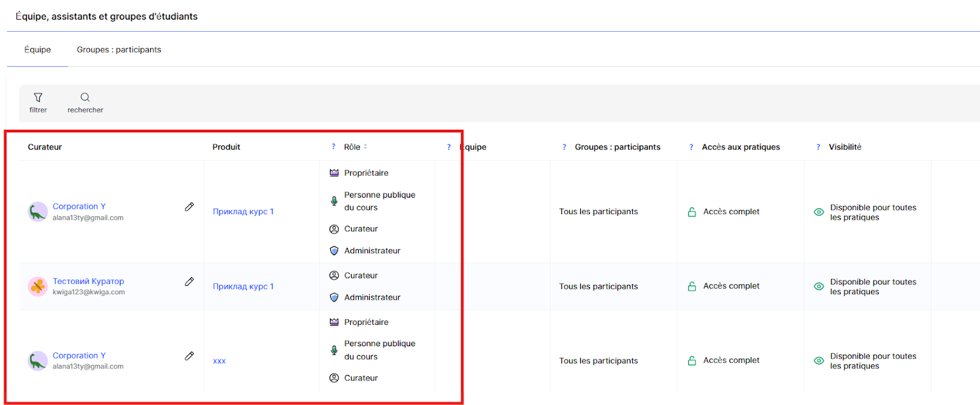
Task: Click the rechercher magnifier icon
Action: (85, 98)
